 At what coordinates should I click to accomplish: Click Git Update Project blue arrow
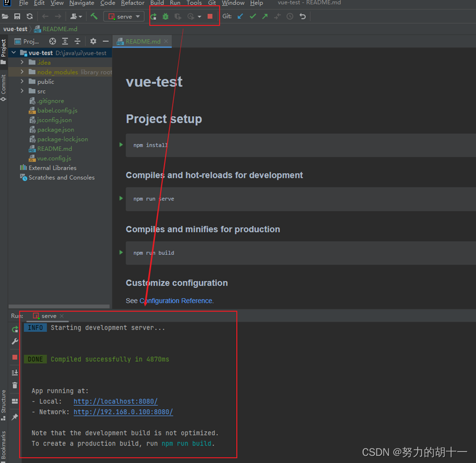[240, 17]
